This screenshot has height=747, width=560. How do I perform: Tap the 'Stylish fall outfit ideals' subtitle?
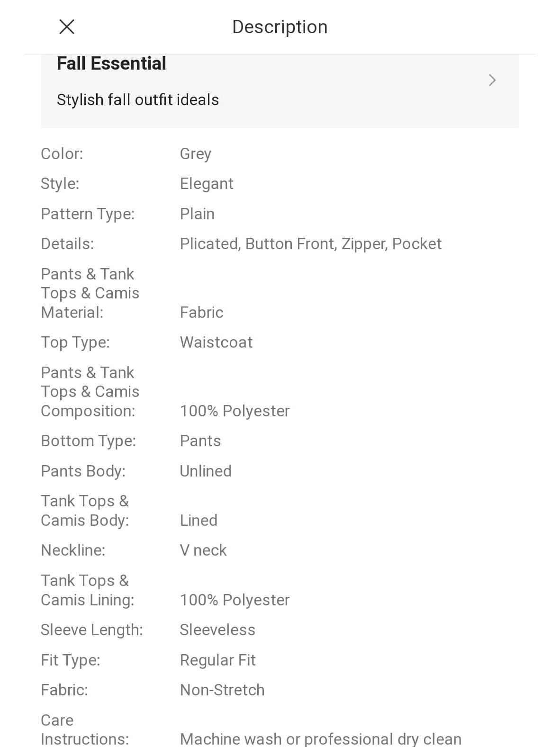[x=138, y=100]
